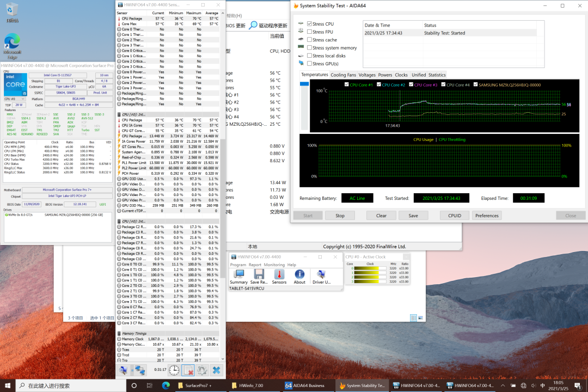
Task: Toggle the CPU Core #1 graph checkbox
Action: [x=347, y=85]
